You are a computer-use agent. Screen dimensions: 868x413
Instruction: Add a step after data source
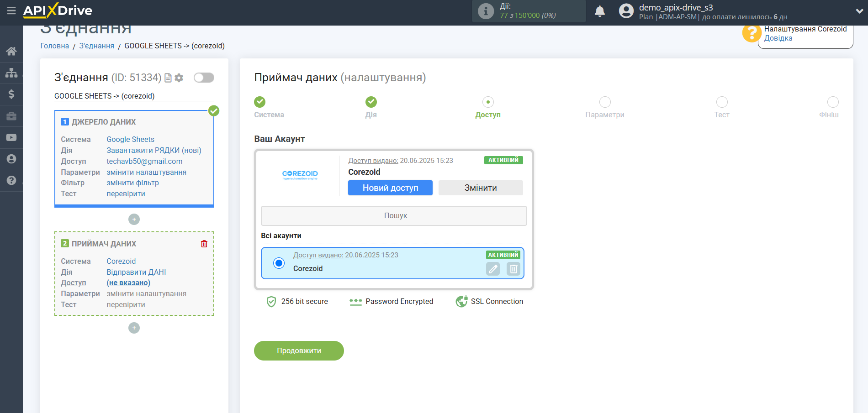134,220
